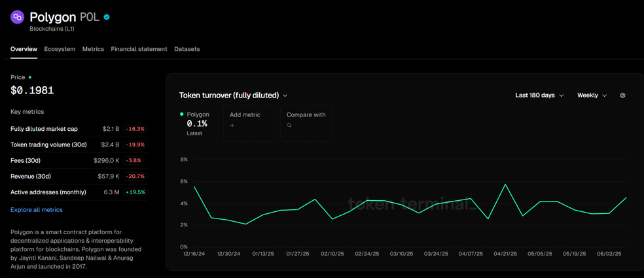Select the Active addresses (monthly) row

[79, 192]
